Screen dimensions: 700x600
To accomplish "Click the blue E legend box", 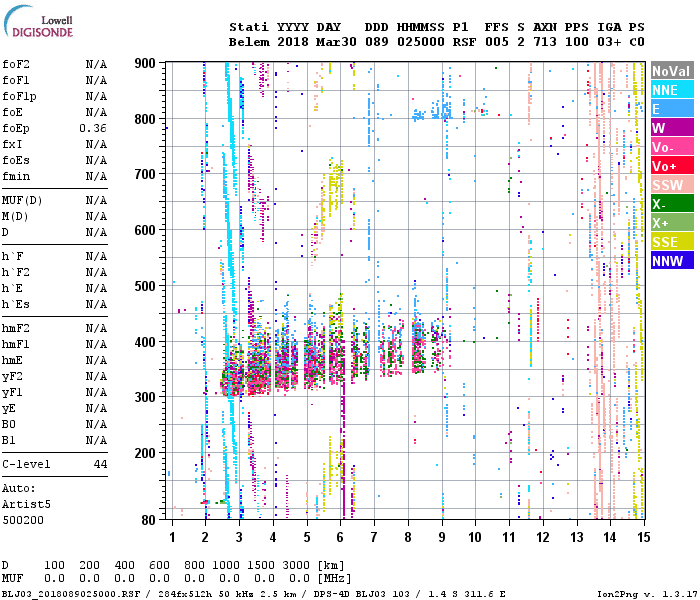I will coord(672,108).
